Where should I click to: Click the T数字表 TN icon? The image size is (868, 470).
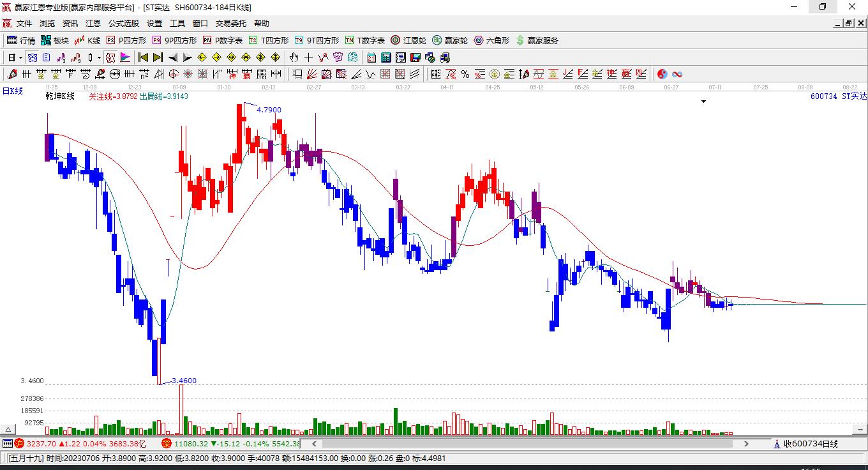pos(350,40)
